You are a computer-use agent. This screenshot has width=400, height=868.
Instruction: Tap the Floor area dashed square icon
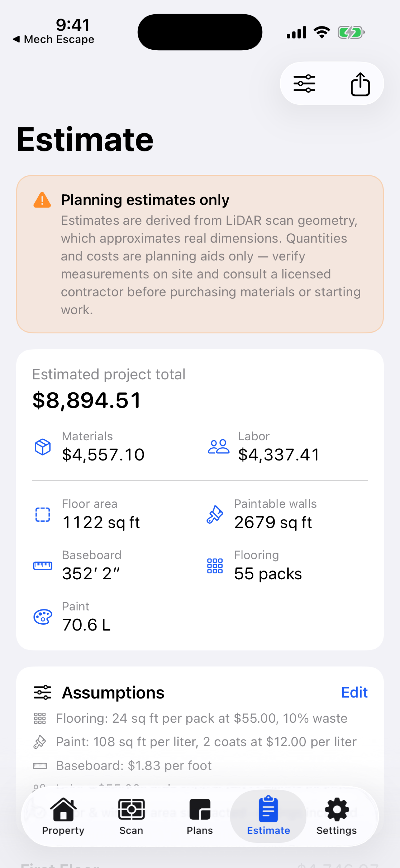point(43,514)
